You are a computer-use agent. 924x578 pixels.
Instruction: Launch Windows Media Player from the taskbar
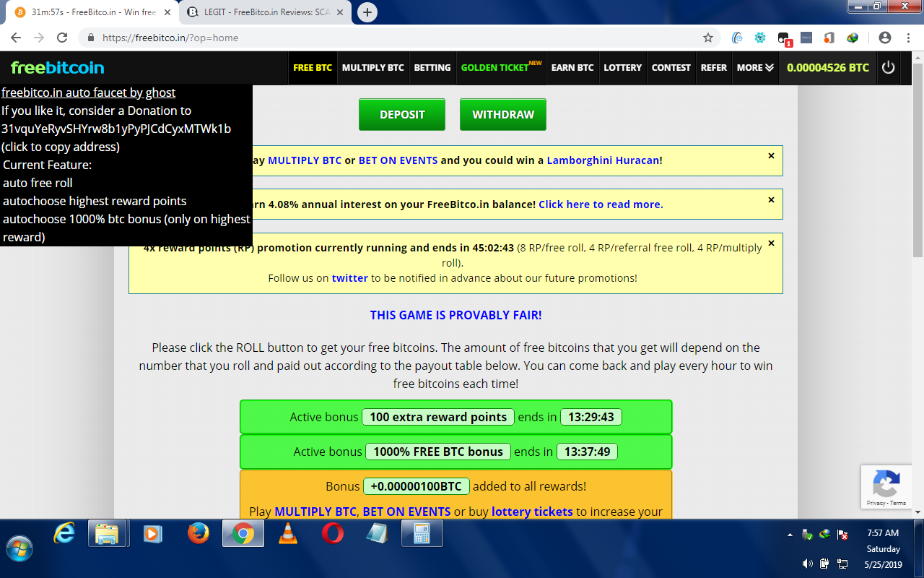pyautogui.click(x=152, y=534)
